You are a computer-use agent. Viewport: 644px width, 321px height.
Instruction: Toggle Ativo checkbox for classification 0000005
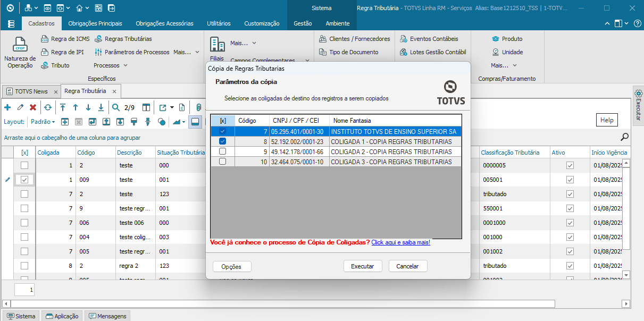coord(570,165)
